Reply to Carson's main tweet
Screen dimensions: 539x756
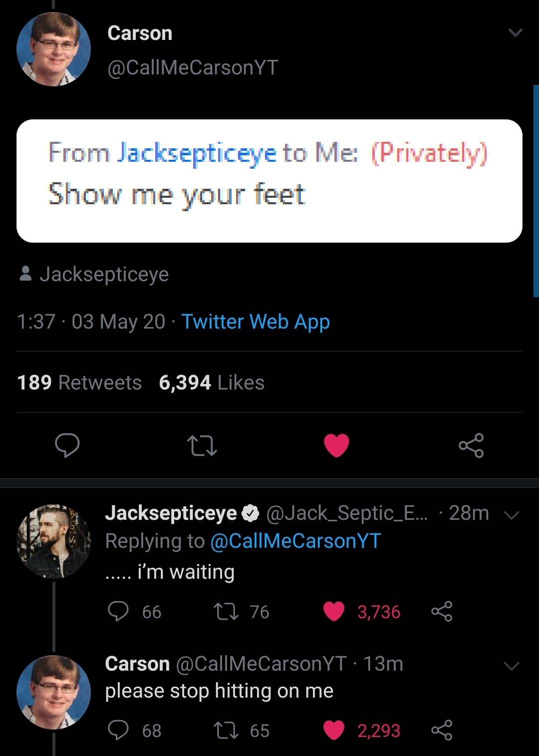tap(67, 445)
